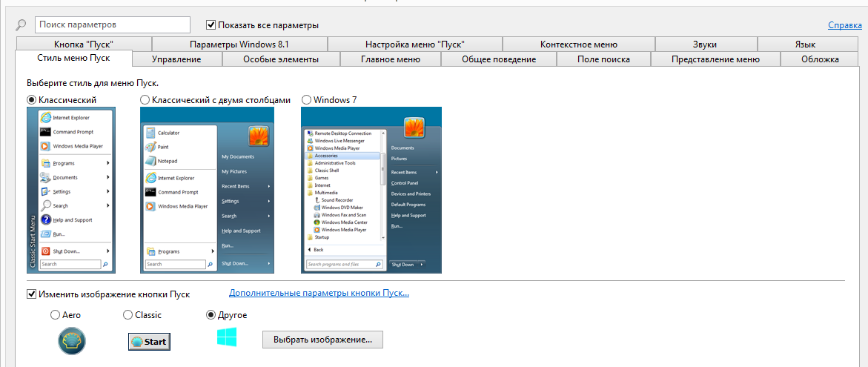Viewport: 868px width, 367px height.
Task: Click the 'Выбрать изображение...' button
Action: pyautogui.click(x=322, y=340)
